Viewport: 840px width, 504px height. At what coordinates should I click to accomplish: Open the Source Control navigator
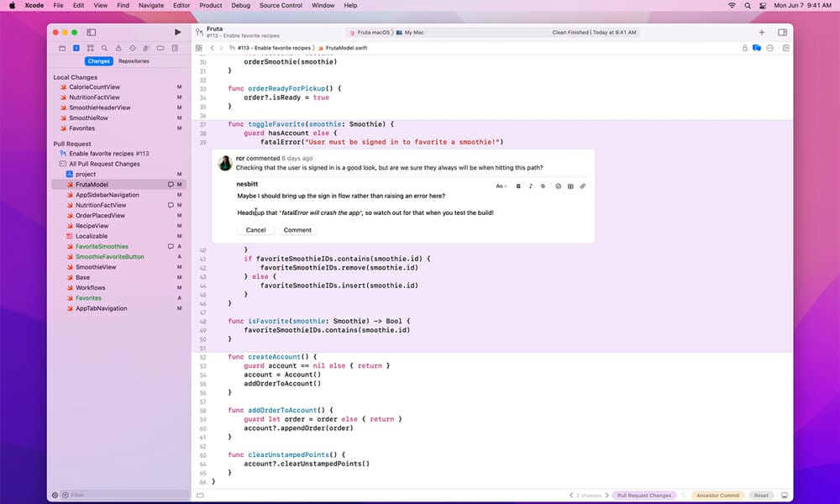(x=75, y=48)
